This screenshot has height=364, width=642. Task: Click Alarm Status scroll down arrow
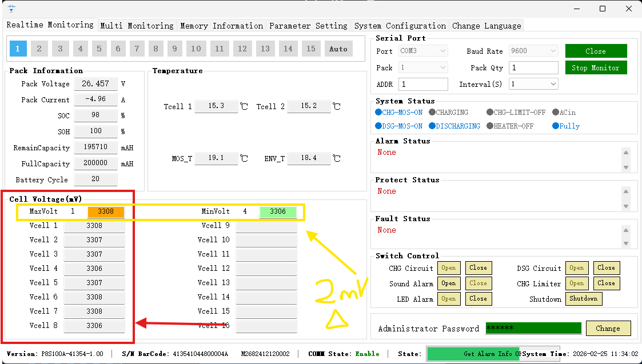[626, 167]
